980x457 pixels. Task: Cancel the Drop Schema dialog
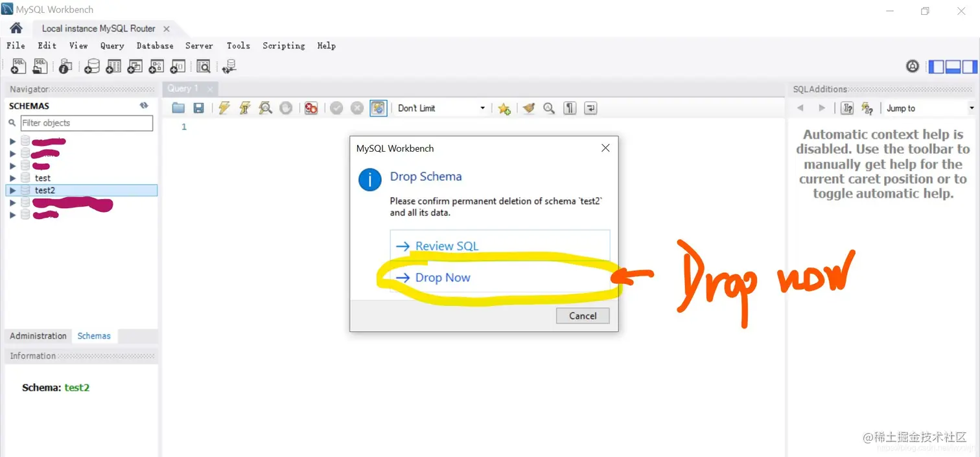click(x=583, y=316)
